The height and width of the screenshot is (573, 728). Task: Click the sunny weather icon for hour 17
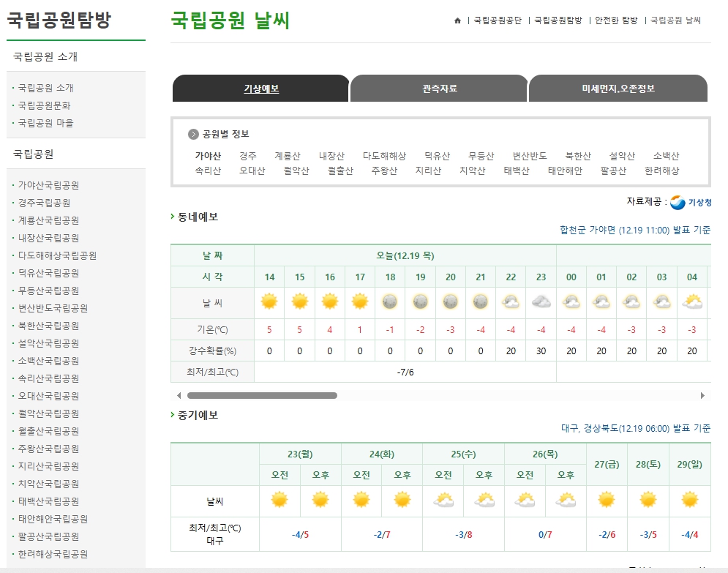(360, 302)
